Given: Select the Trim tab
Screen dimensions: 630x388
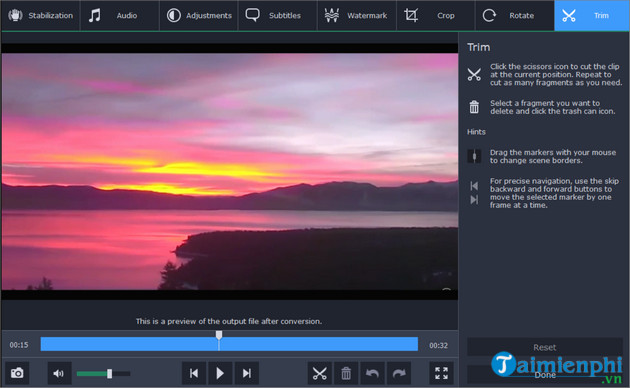Looking at the screenshot, I should [591, 15].
